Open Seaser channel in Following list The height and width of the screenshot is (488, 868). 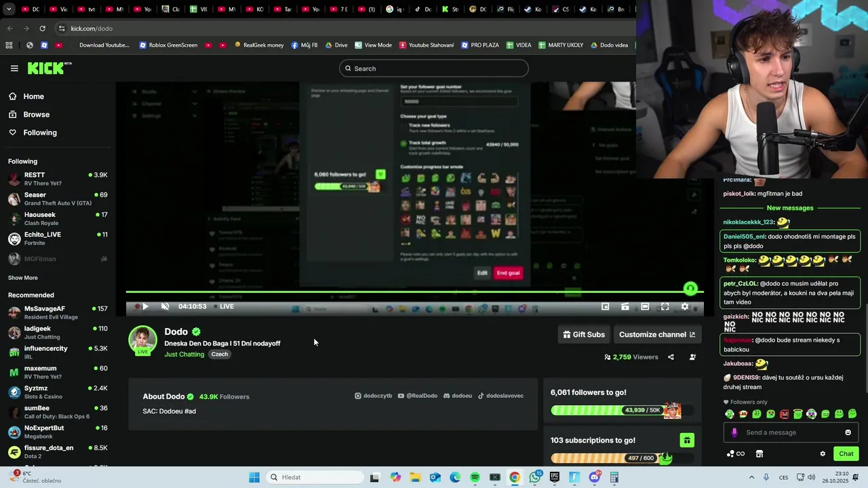coord(58,199)
